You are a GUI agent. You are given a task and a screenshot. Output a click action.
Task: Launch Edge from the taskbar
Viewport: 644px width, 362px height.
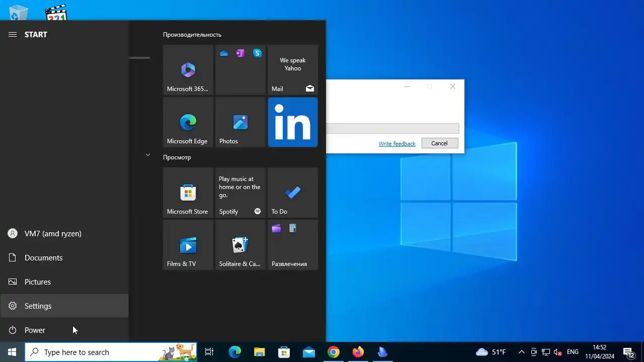pos(235,352)
